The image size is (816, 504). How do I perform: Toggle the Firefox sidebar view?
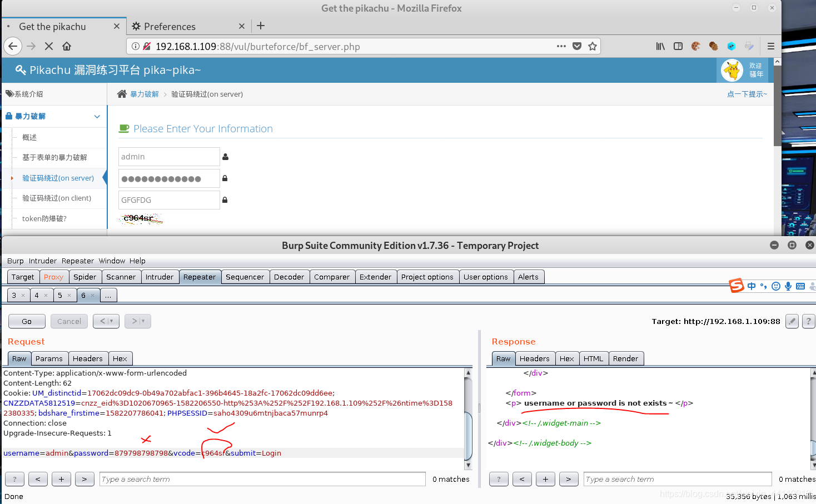678,46
